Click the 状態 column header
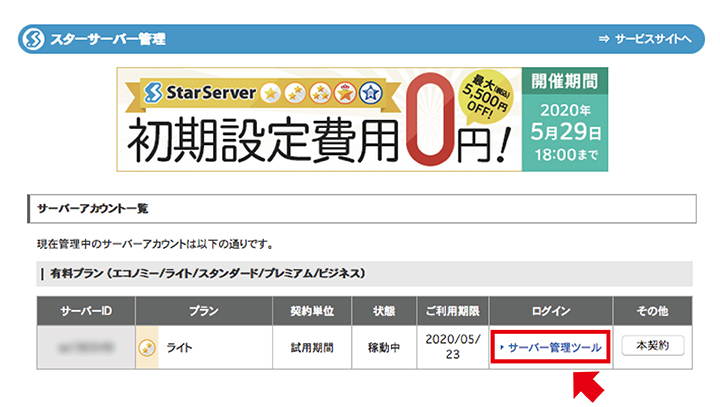720x407 pixels. (384, 311)
